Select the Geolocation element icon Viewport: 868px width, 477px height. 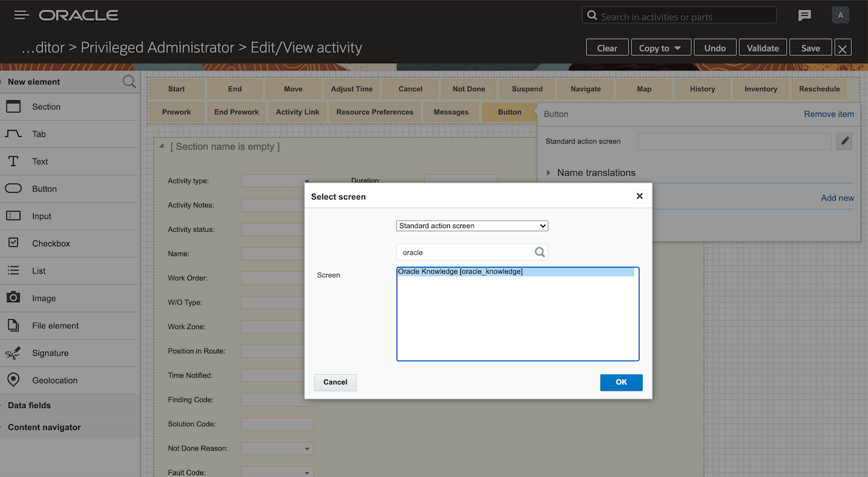13,380
